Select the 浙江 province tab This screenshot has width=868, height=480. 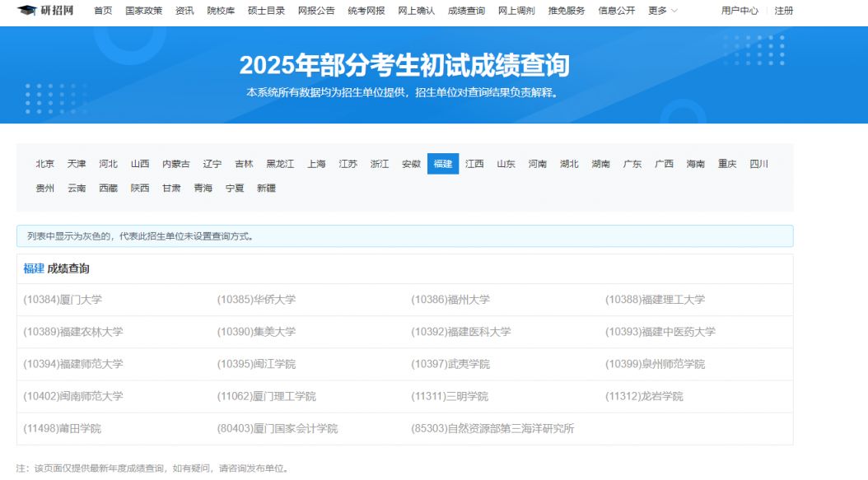click(x=379, y=164)
